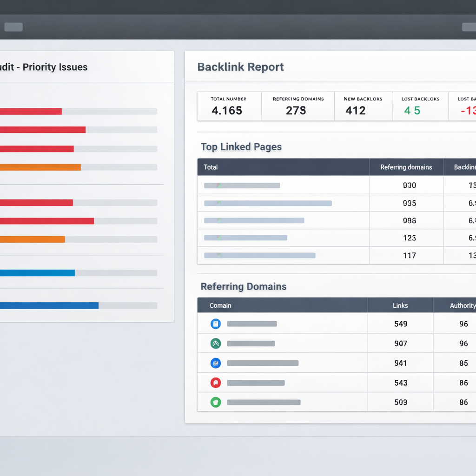Click the authority "86" in the 503 row
Viewport: 476px width, 476px height.
point(463,403)
